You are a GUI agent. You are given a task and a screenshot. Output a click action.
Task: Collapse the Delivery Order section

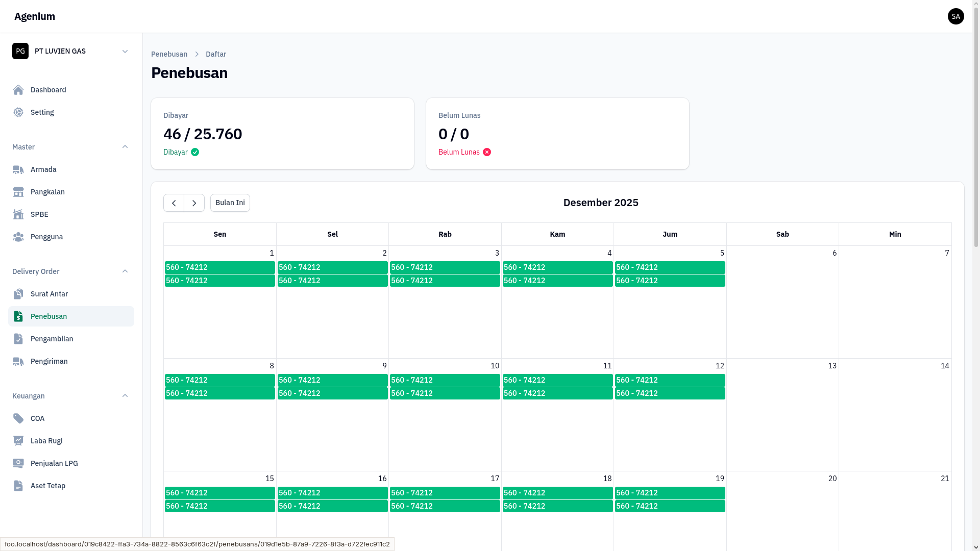tap(125, 271)
